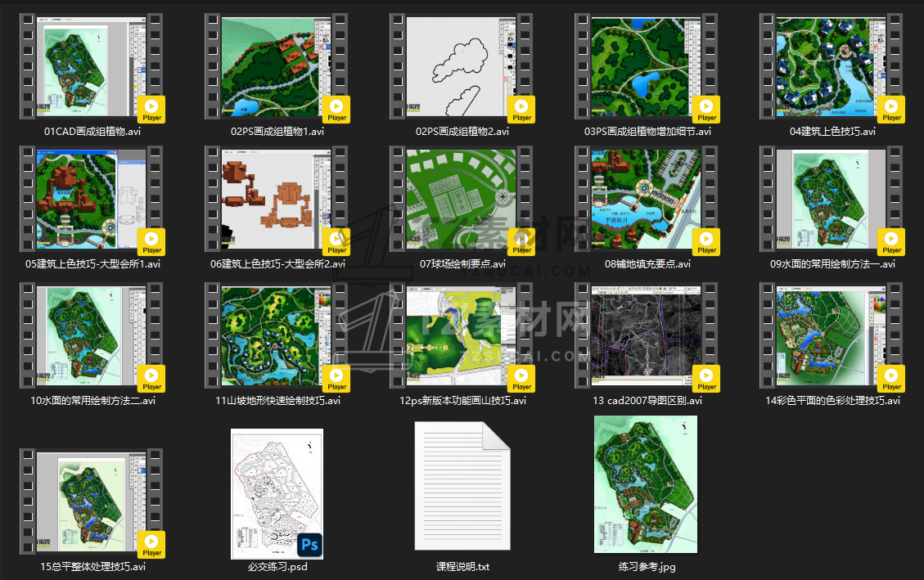Select the 08铺地填充要点.avi video thumbnail
The image size is (924, 580).
pyautogui.click(x=647, y=199)
